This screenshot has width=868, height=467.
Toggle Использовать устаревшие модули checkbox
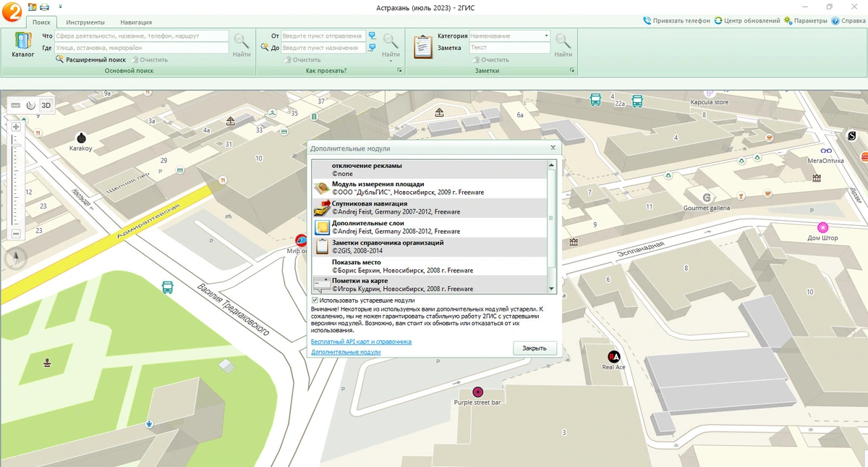pos(315,300)
